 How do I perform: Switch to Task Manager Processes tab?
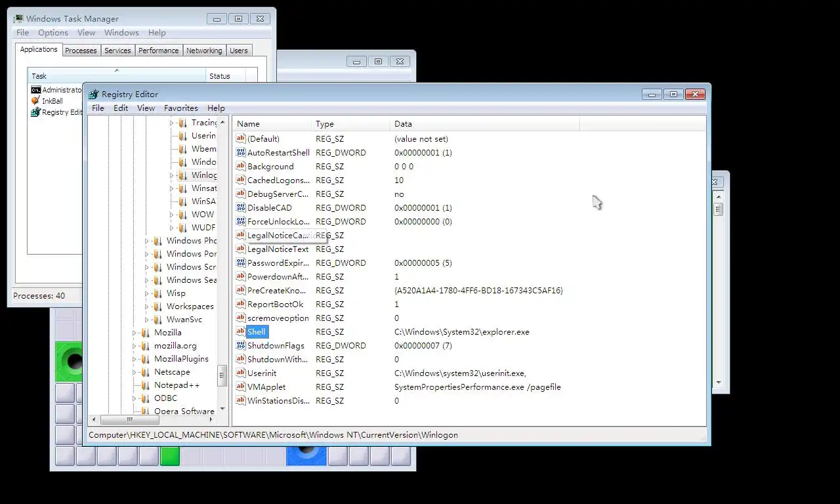[81, 51]
